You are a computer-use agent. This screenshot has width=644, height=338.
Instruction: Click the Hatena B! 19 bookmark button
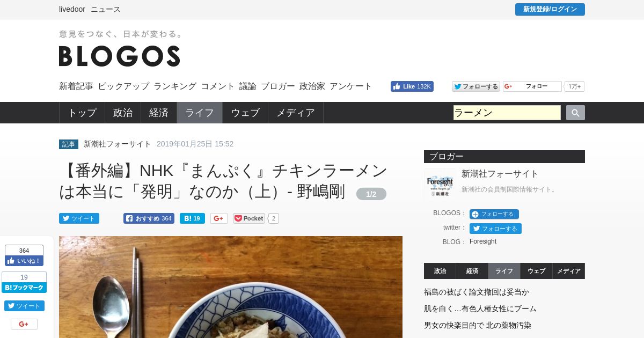coord(192,218)
